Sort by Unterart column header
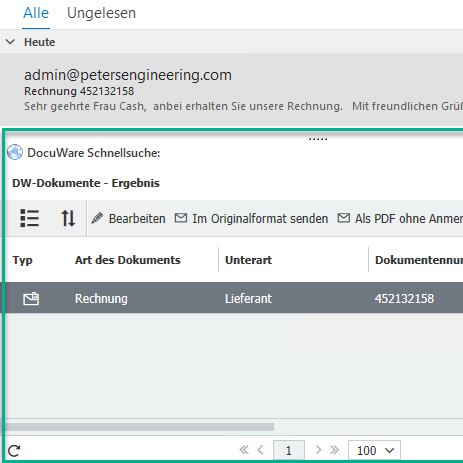 (248, 260)
